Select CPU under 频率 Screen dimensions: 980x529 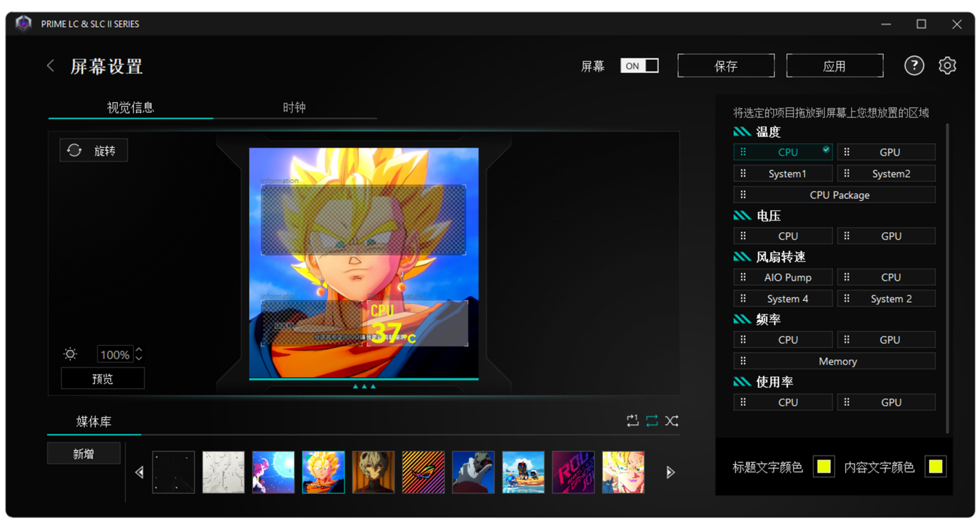(x=783, y=340)
